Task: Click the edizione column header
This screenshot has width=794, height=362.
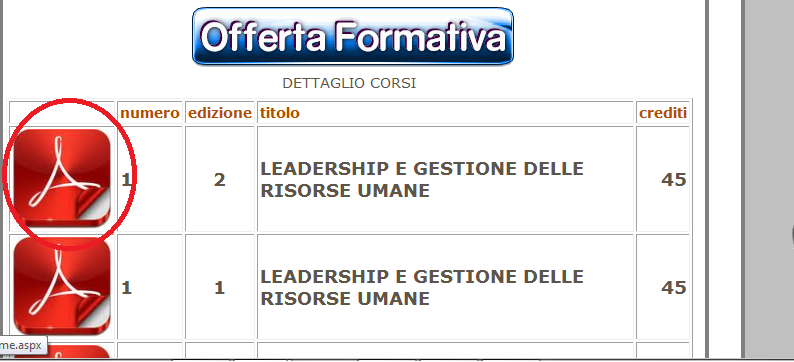Action: pyautogui.click(x=220, y=112)
